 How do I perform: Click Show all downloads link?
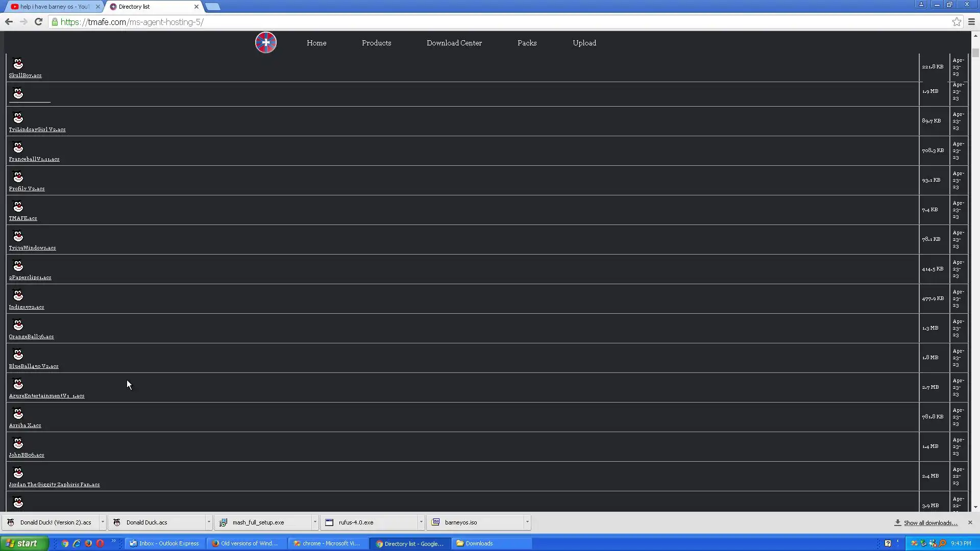point(930,523)
